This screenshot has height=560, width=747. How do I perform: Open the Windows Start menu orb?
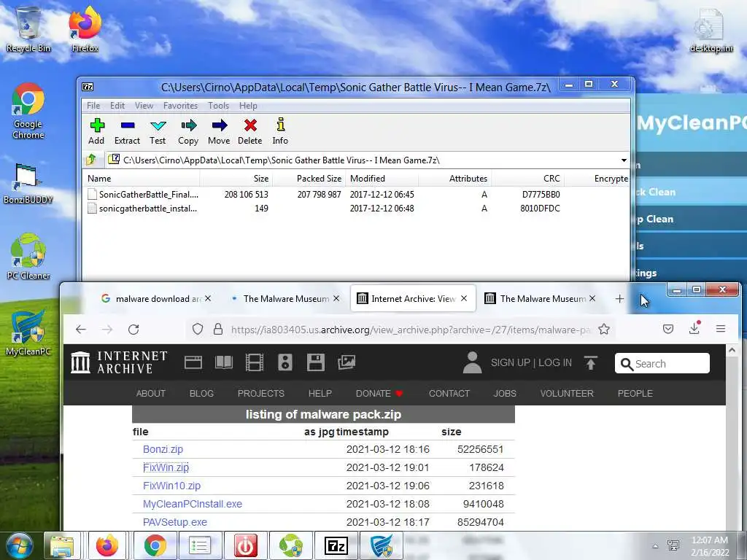coord(19,545)
